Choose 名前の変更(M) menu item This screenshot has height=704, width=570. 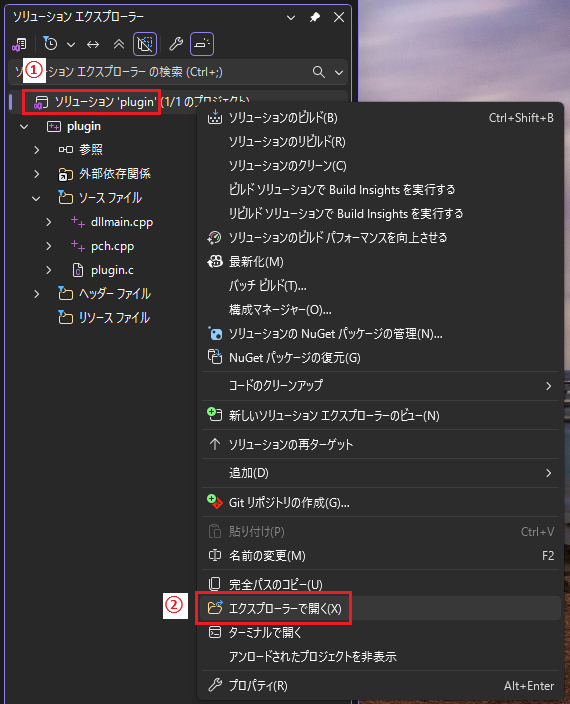(x=380, y=556)
